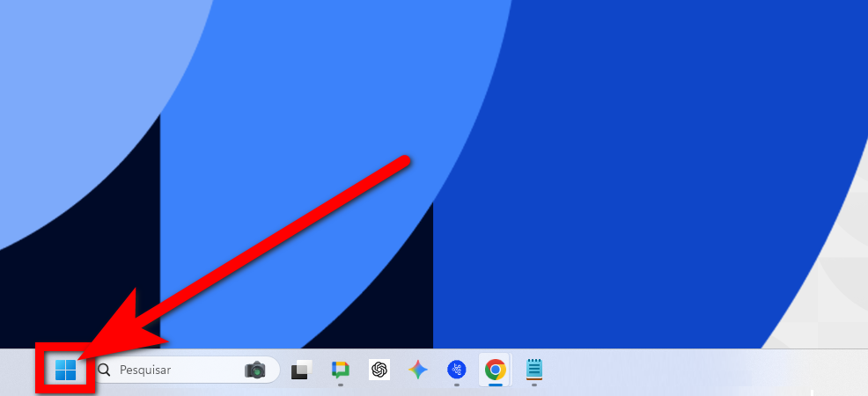868x396 pixels.
Task: Open the Gemini sparkle app icon
Action: (418, 370)
